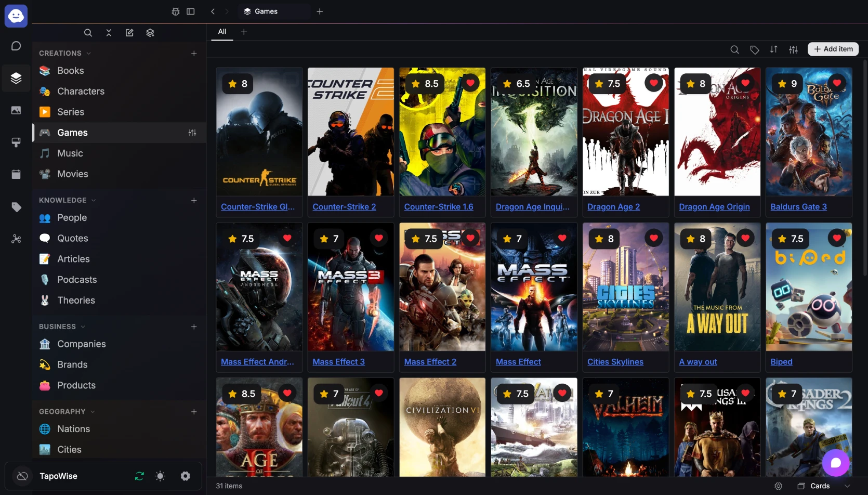Collapse the BUSINESS section
Viewport: 868px width, 495px height.
(62, 327)
